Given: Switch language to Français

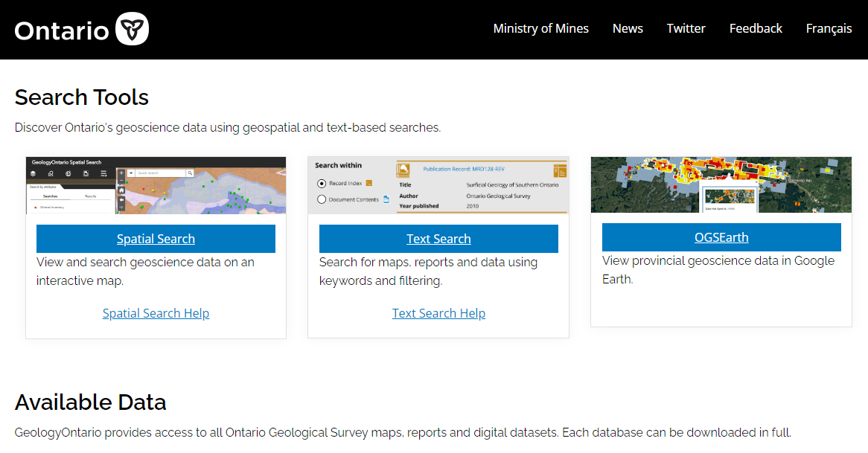Looking at the screenshot, I should [x=829, y=28].
